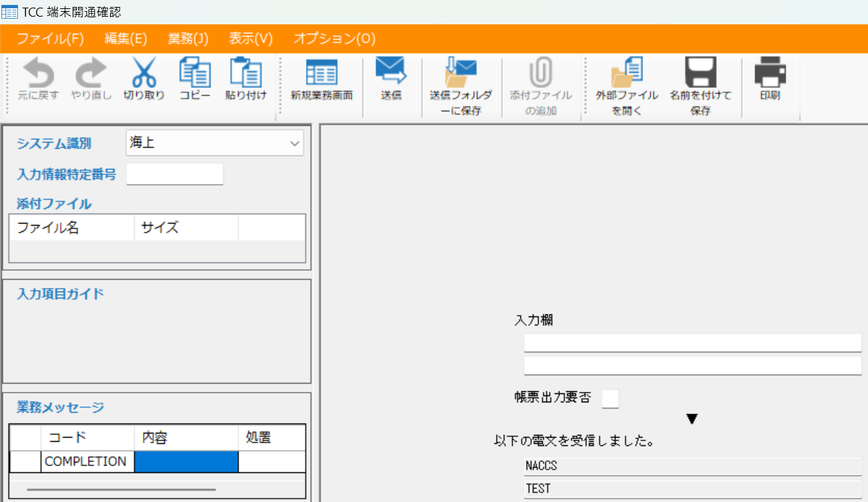The image size is (868, 502).
Task: Click the black triangle expander below 帳票出力要否
Action: (x=691, y=418)
